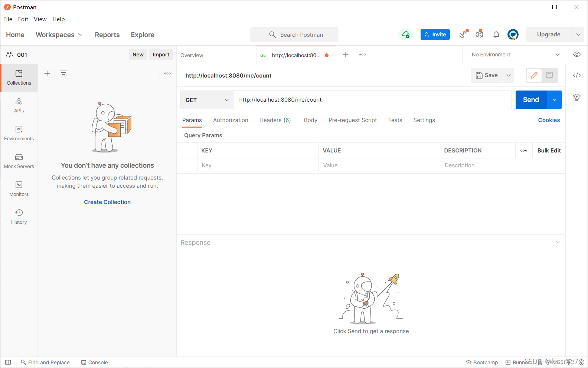The width and height of the screenshot is (588, 368).
Task: Open the Console from status bar
Action: click(95, 362)
